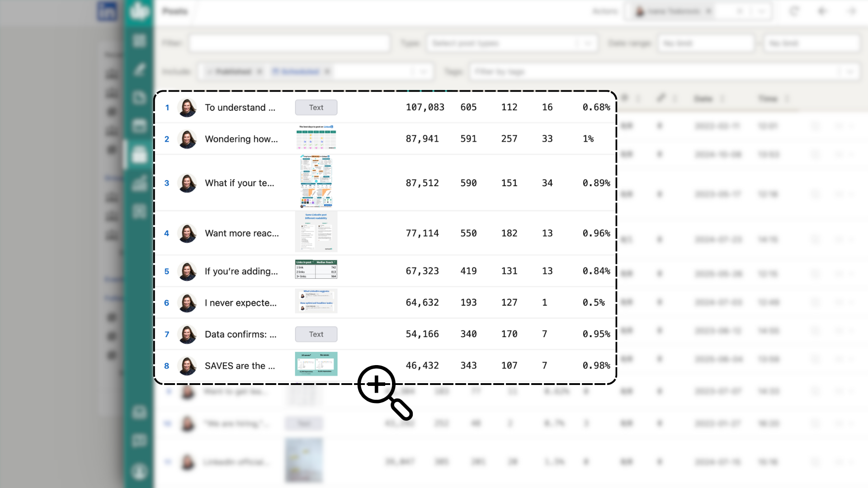Open the calendar icon in the sidebar
This screenshot has width=868, height=488.
click(139, 126)
